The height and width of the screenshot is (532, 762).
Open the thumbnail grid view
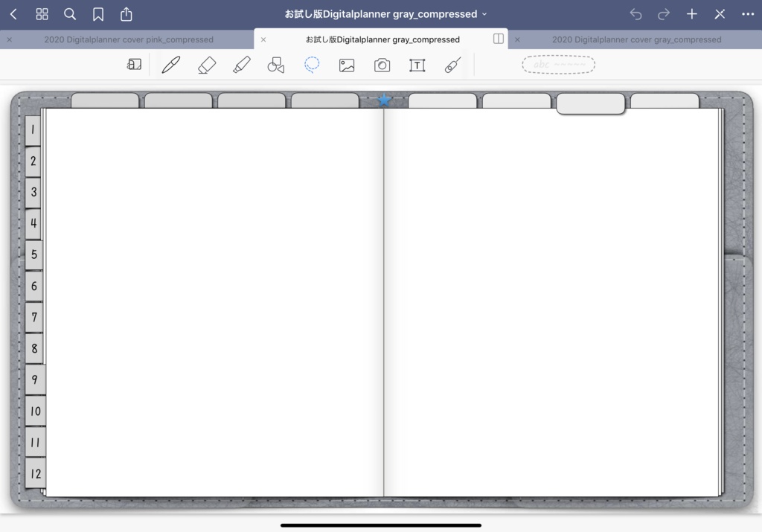(42, 14)
